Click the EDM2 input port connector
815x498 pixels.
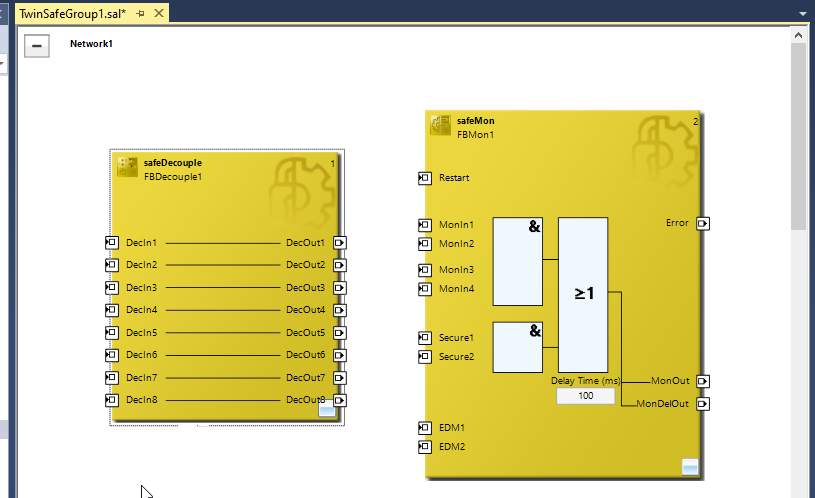pyautogui.click(x=425, y=447)
